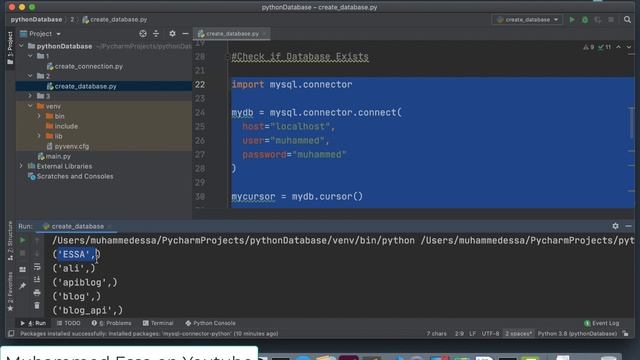Toggle tool window bars icon in status bar
640x360 pixels.
point(11,334)
